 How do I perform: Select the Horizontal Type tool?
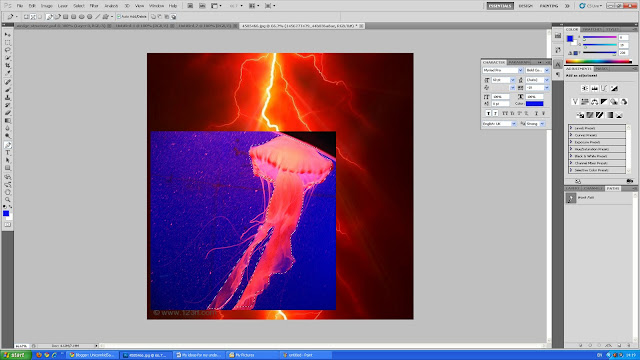pos(7,153)
